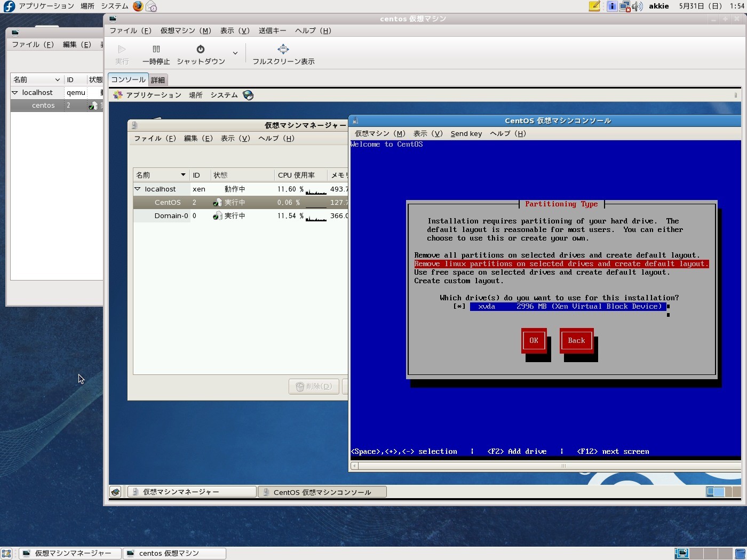Open the 場所 menu in the top panel

point(88,6)
